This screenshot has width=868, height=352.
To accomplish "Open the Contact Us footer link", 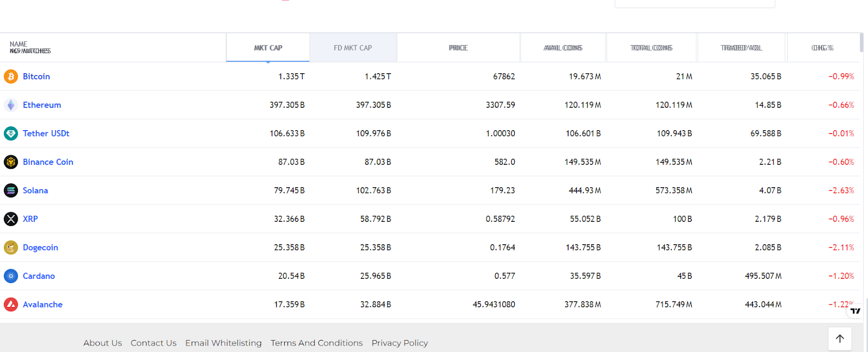I will [x=154, y=343].
